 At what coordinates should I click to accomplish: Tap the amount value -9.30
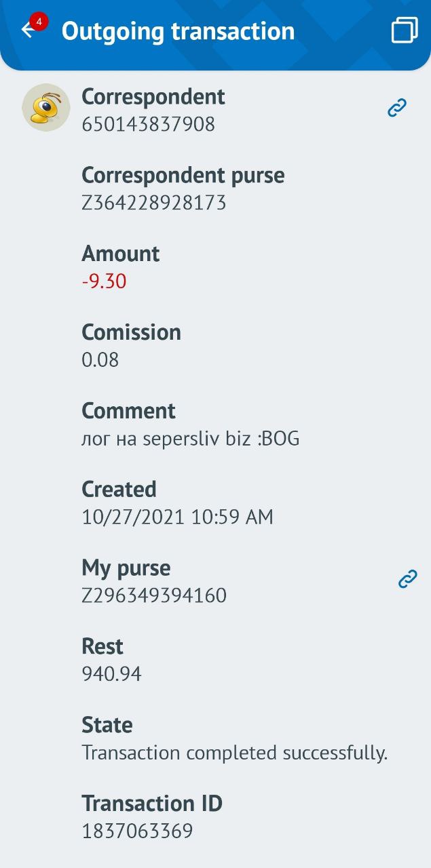coord(104,281)
